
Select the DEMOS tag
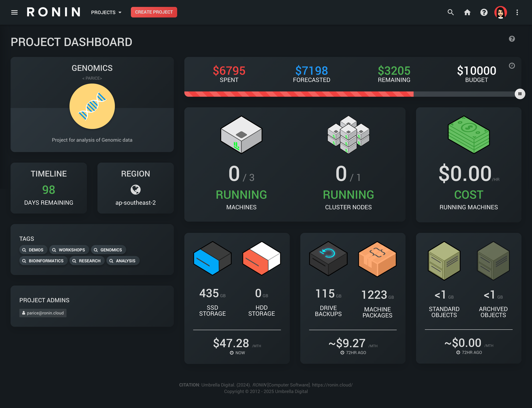(x=33, y=250)
